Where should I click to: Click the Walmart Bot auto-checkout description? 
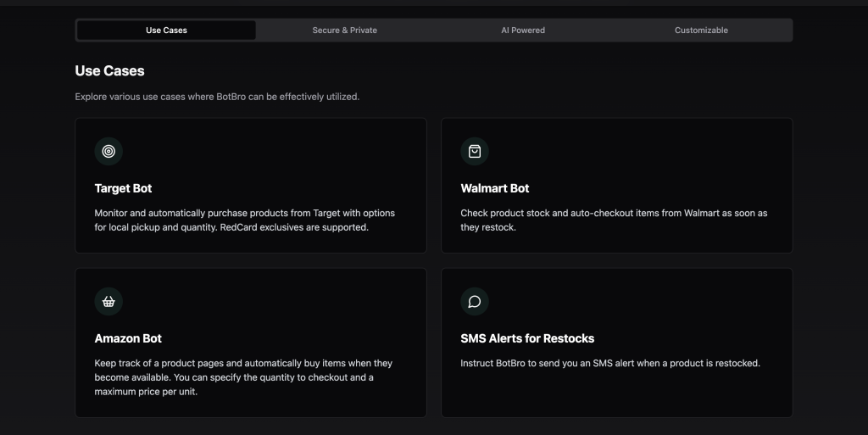[614, 220]
